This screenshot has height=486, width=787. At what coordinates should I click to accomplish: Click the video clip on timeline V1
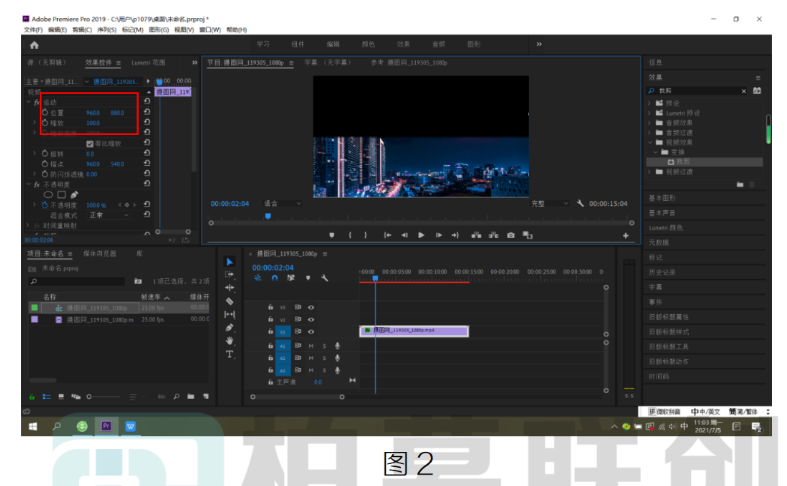coord(414,331)
